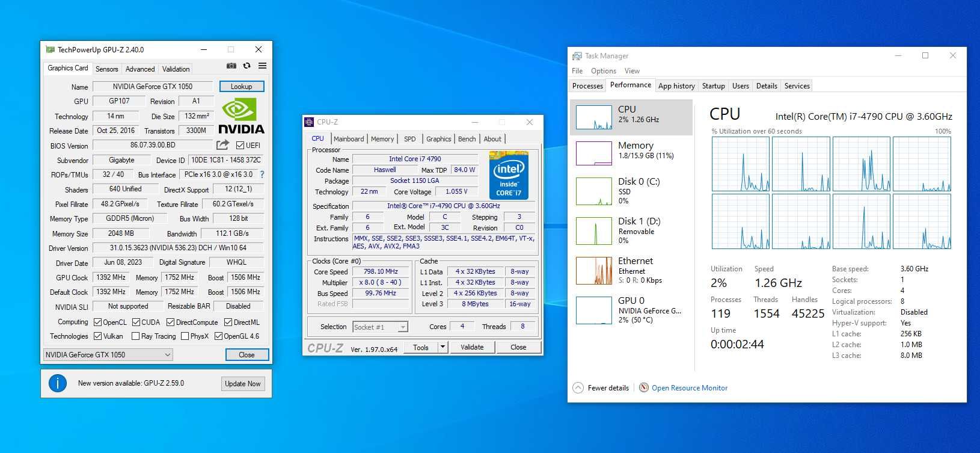Click the CPU-Z Close button
The height and width of the screenshot is (453, 980).
point(518,347)
